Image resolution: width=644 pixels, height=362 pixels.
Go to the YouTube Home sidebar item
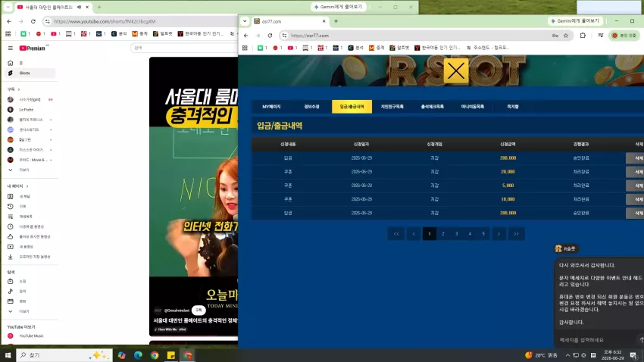click(x=30, y=63)
